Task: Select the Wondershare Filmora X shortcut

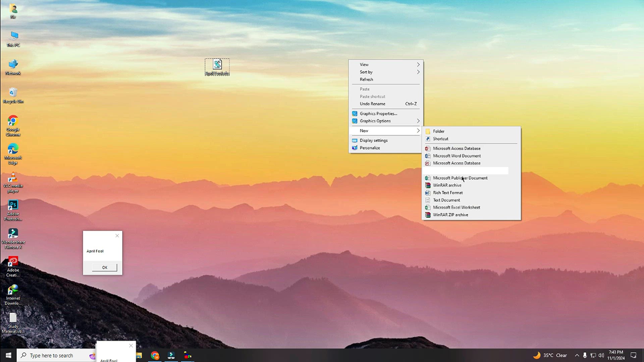Action: 13,238
